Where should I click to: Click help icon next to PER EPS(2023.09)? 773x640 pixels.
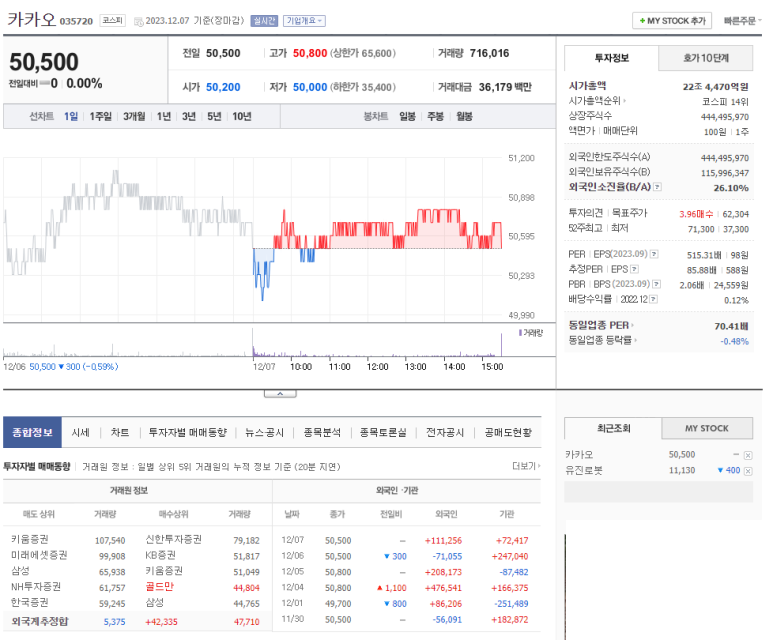tap(654, 254)
